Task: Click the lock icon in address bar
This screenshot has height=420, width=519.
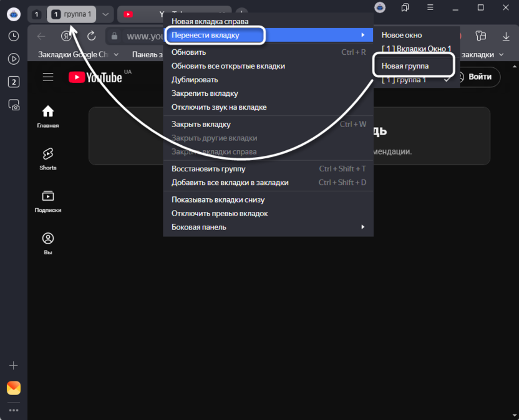Action: coord(115,36)
